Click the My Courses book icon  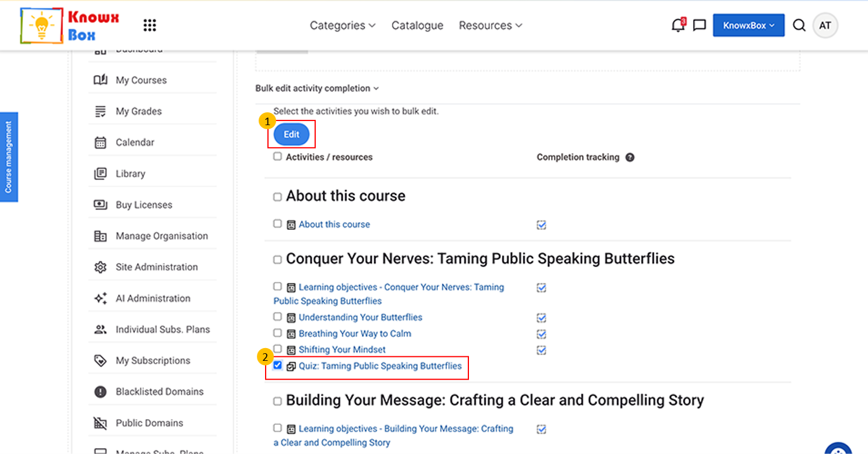(x=100, y=80)
